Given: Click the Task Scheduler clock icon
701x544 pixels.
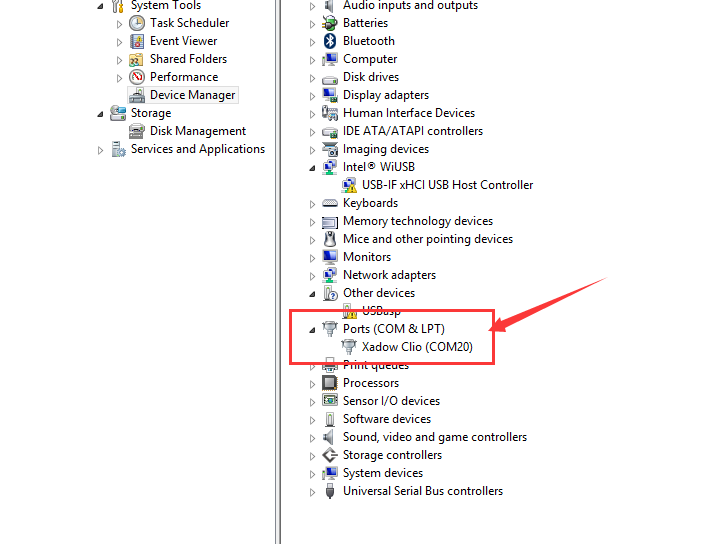Looking at the screenshot, I should coord(137,23).
